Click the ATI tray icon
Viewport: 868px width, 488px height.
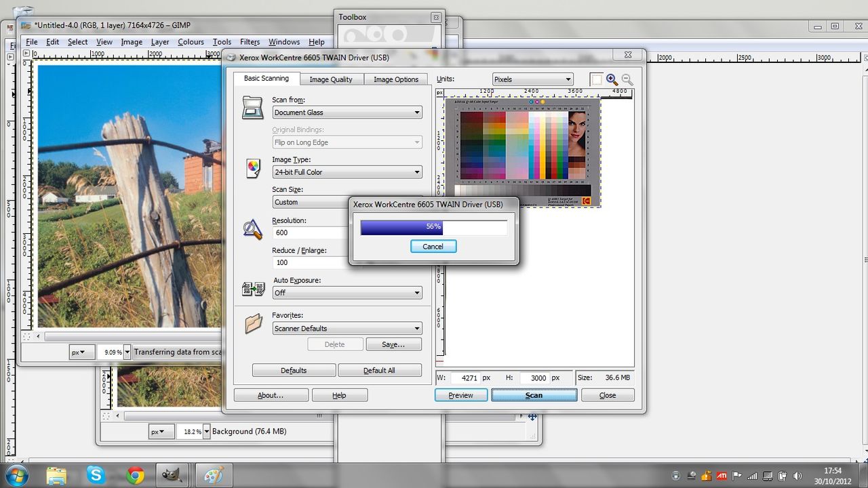(722, 476)
